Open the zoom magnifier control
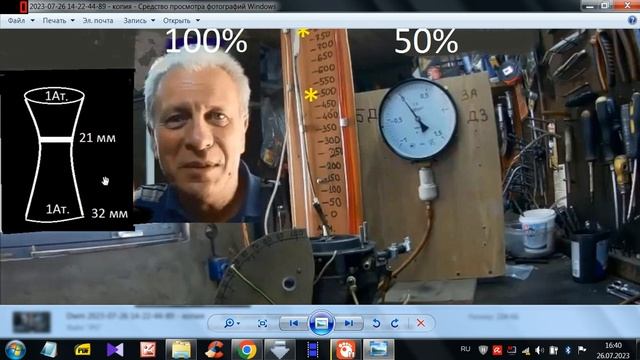 coord(231,323)
